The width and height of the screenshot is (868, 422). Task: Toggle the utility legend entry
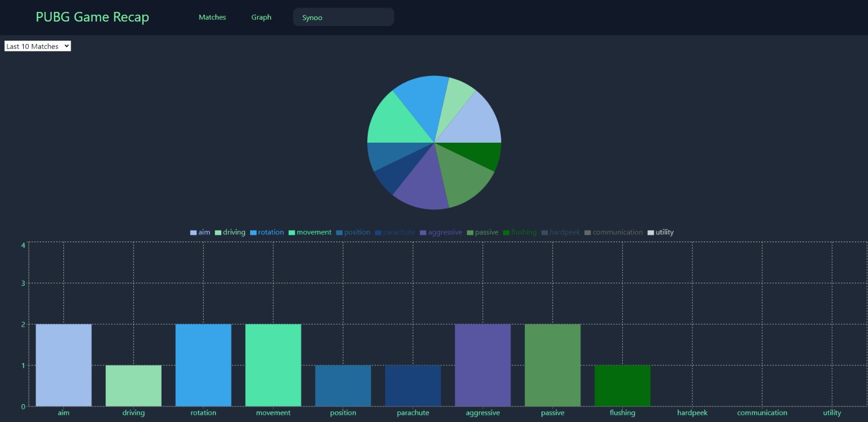pyautogui.click(x=661, y=232)
